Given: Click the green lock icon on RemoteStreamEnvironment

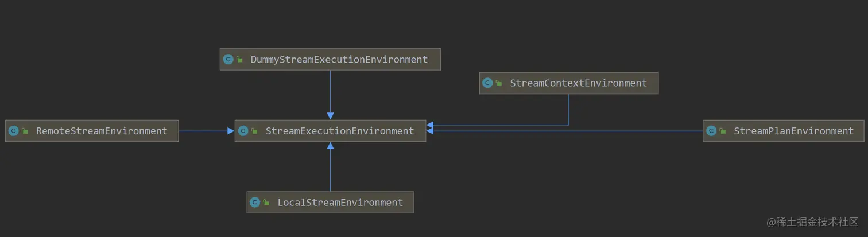Looking at the screenshot, I should [x=25, y=131].
